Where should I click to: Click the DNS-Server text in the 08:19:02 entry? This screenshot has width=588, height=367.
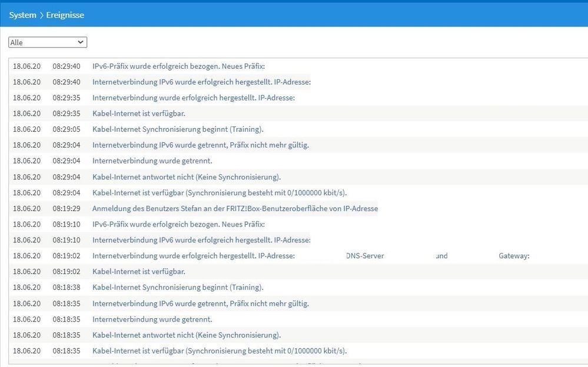366,256
